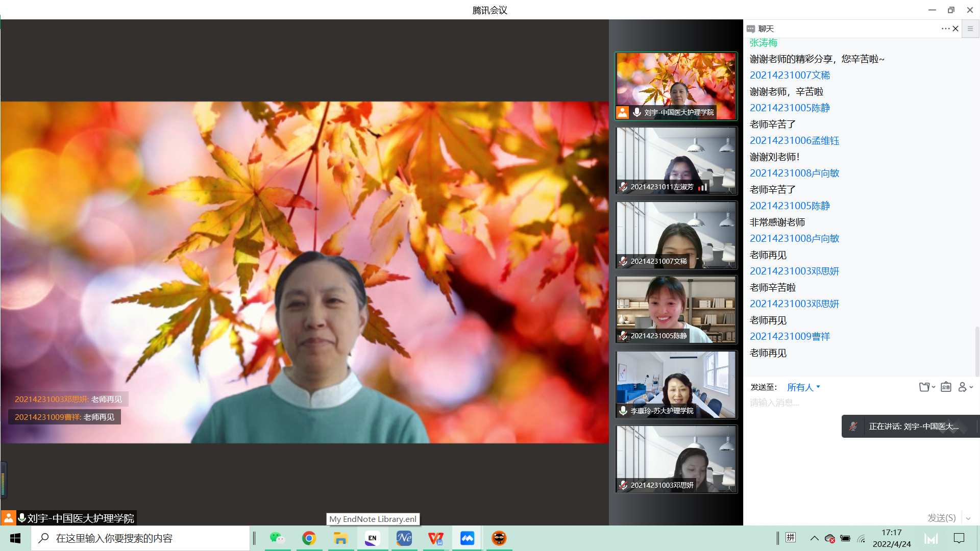Toggle the muted microphone in speaking bar

(x=853, y=427)
